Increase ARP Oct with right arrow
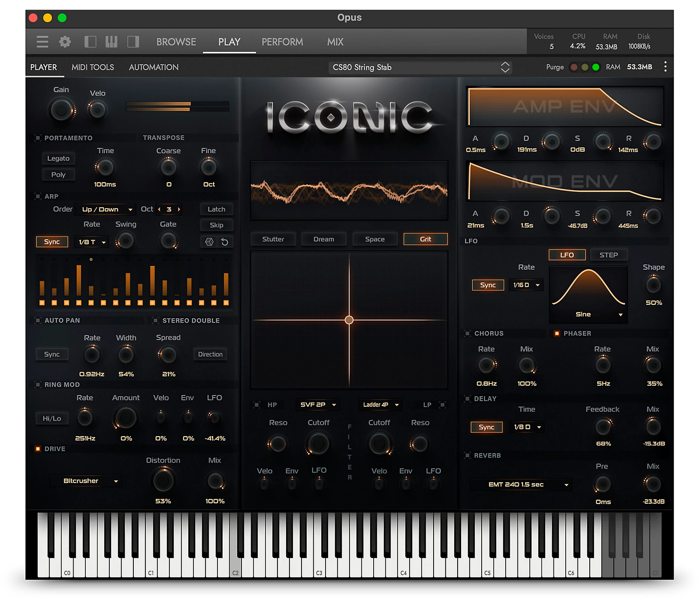This screenshot has width=700, height=602. 178,209
